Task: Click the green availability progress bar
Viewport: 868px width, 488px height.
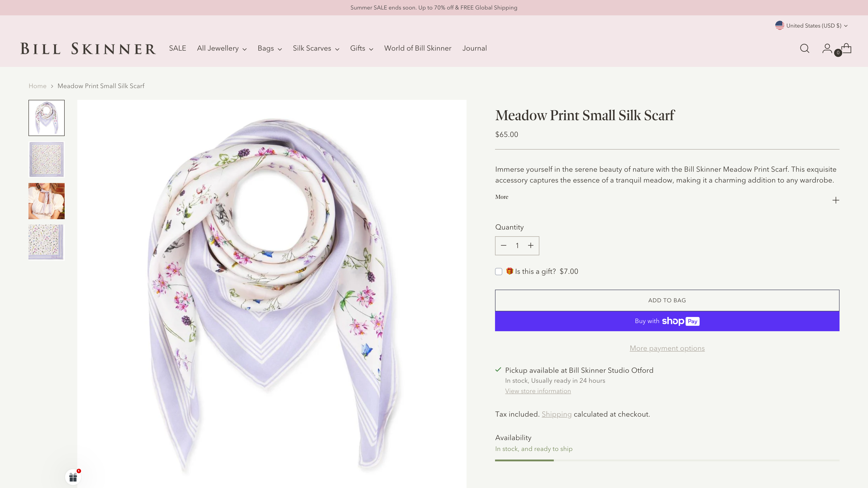Action: pos(524,460)
